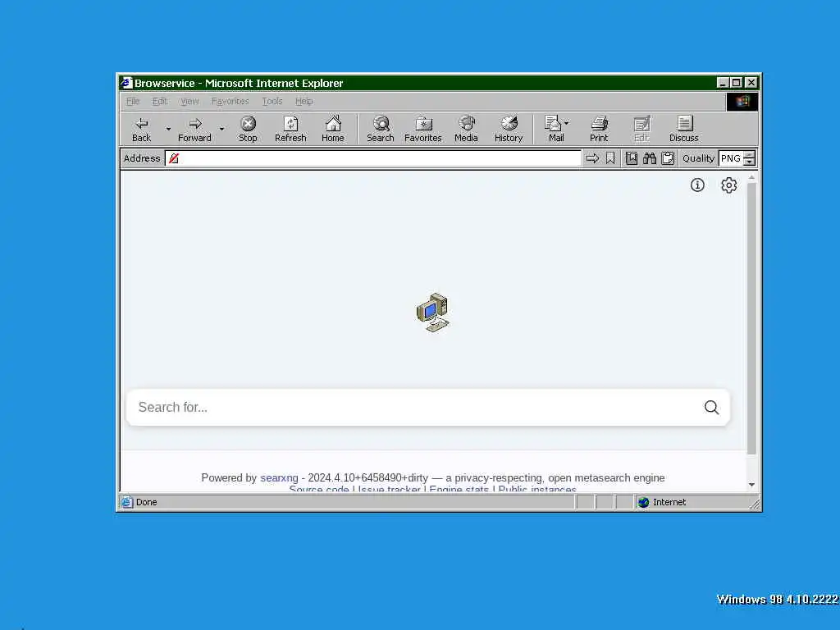Minimize the Browservice Internet Explorer window

click(724, 83)
